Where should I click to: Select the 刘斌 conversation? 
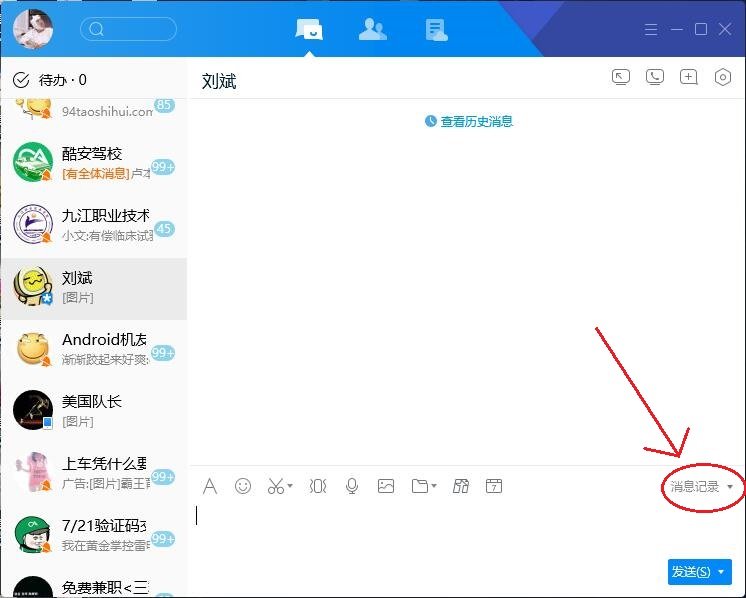coord(94,289)
